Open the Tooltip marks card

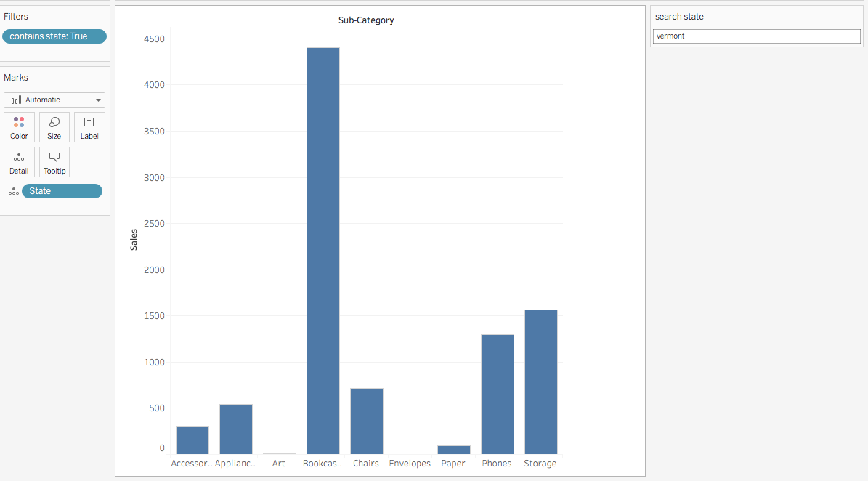click(x=54, y=162)
